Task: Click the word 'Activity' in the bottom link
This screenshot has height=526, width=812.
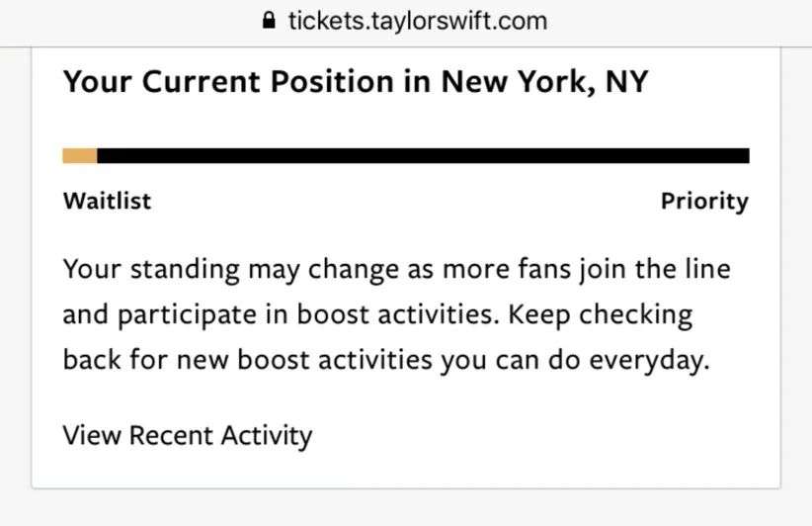Action: pos(267,436)
